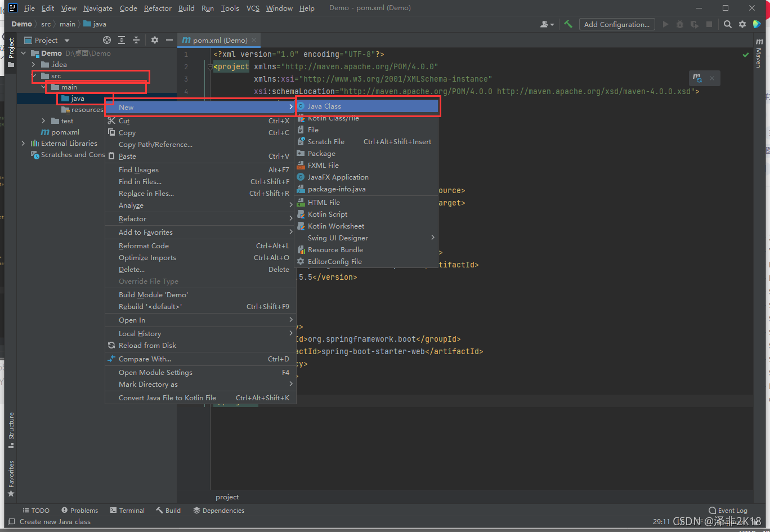This screenshot has height=532, width=770.
Task: Click the green inspection checkmark in editor
Action: pos(746,55)
